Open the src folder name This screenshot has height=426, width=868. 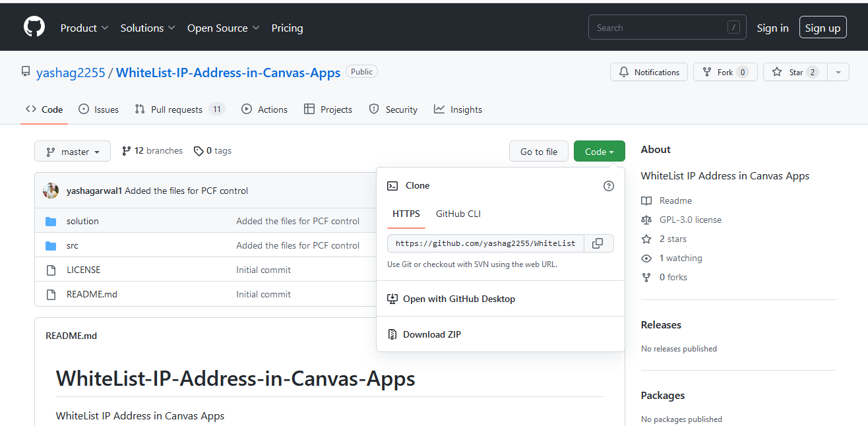pyautogui.click(x=72, y=245)
